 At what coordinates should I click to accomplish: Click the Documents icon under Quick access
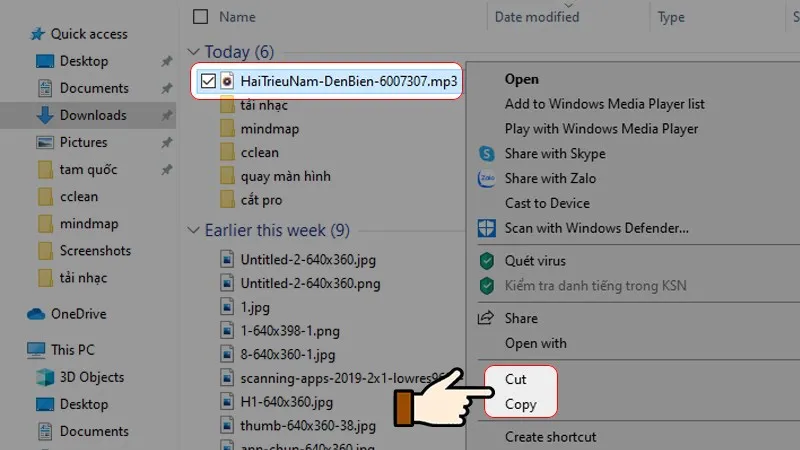tap(45, 88)
